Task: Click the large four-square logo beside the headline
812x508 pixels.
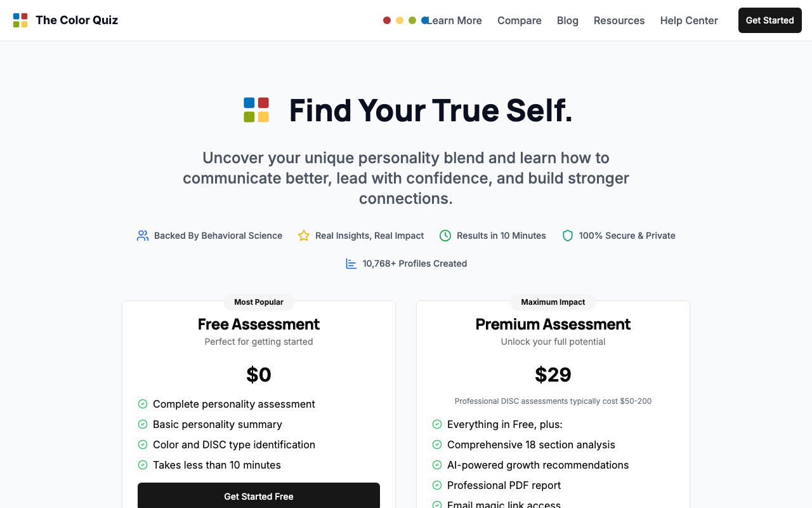Action: click(256, 110)
